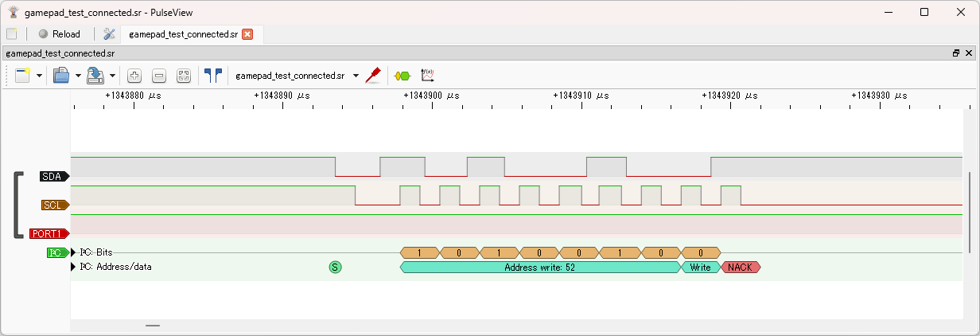The image size is (980, 336).
Task: Click the SCL channel label
Action: tap(55, 205)
